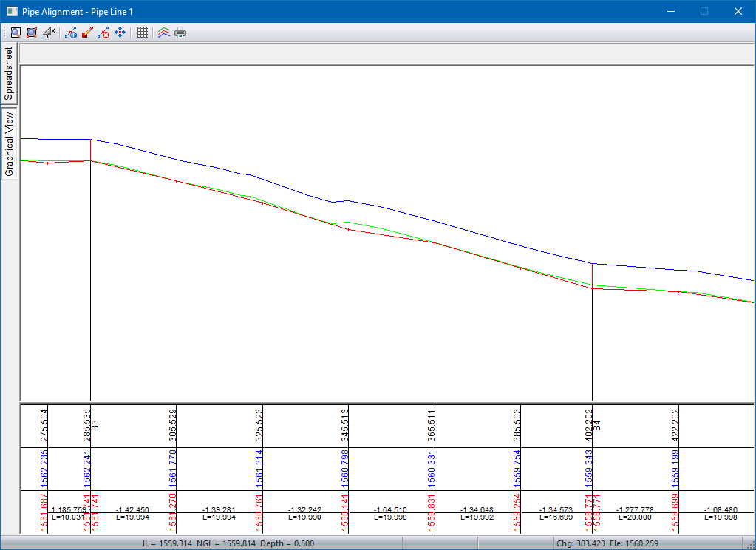Click the blue ground level value 1560.798

click(344, 469)
